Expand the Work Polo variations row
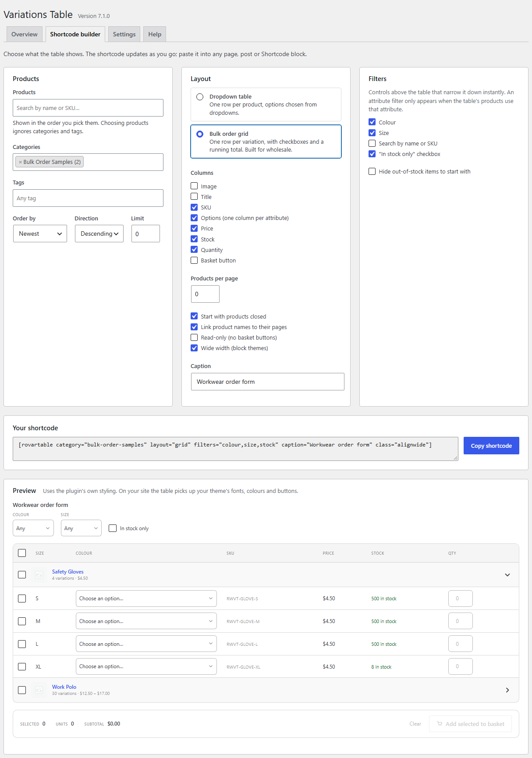Viewport: 532px width, 758px height. point(507,690)
